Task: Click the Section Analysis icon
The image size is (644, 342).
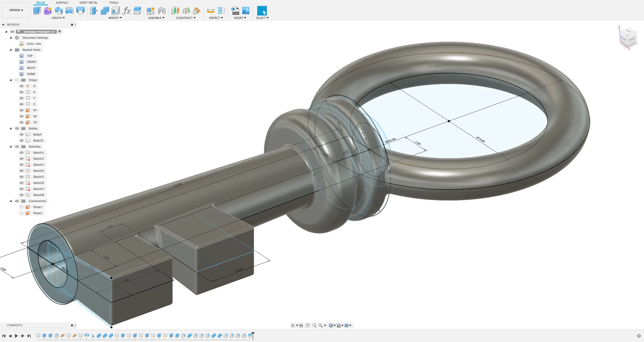Action: 221,10
